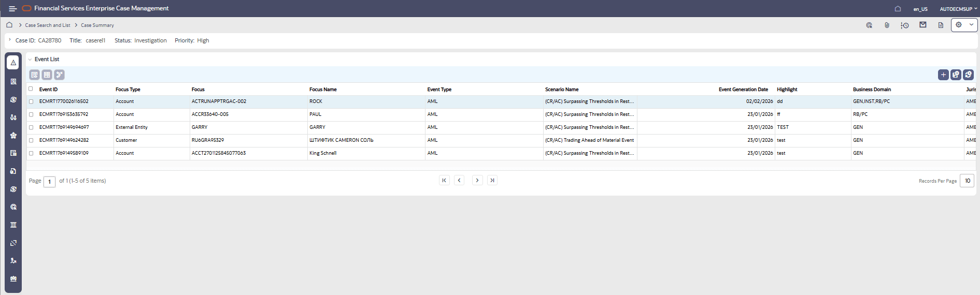Click the gear actions button

(959, 25)
